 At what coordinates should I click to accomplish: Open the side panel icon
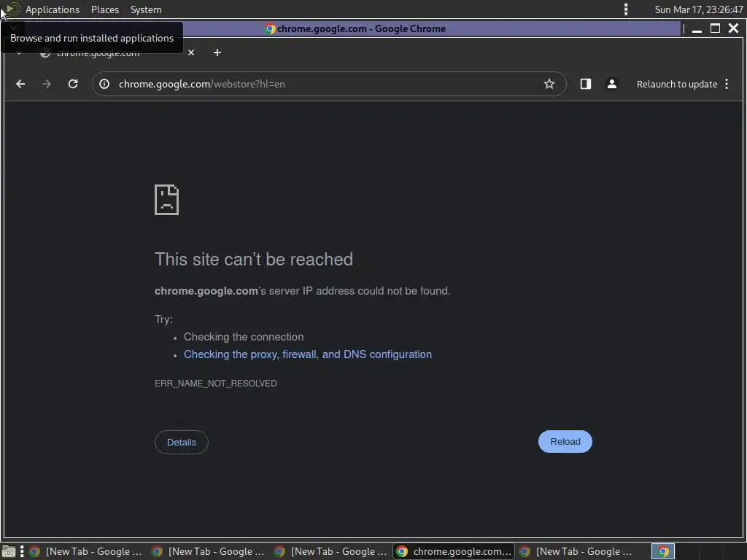pos(586,84)
